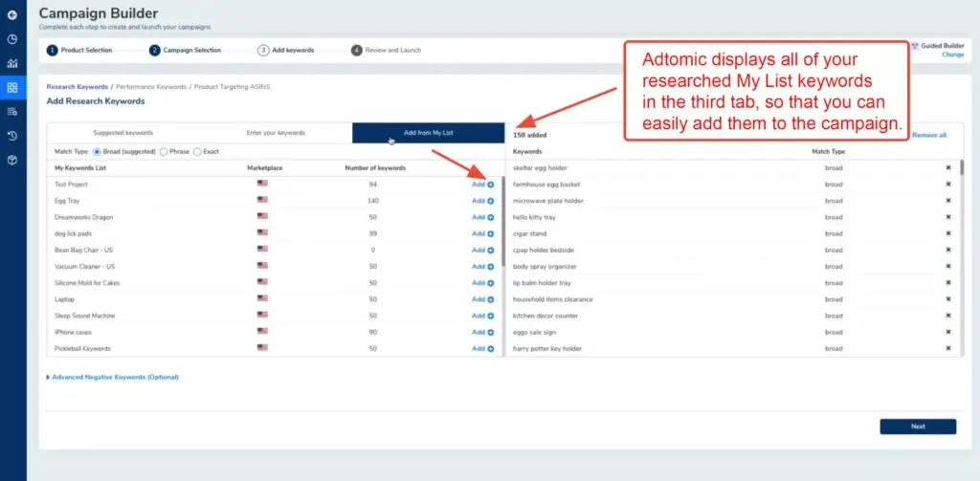Open the Enter your keywords tab
The image size is (980, 481).
[276, 133]
